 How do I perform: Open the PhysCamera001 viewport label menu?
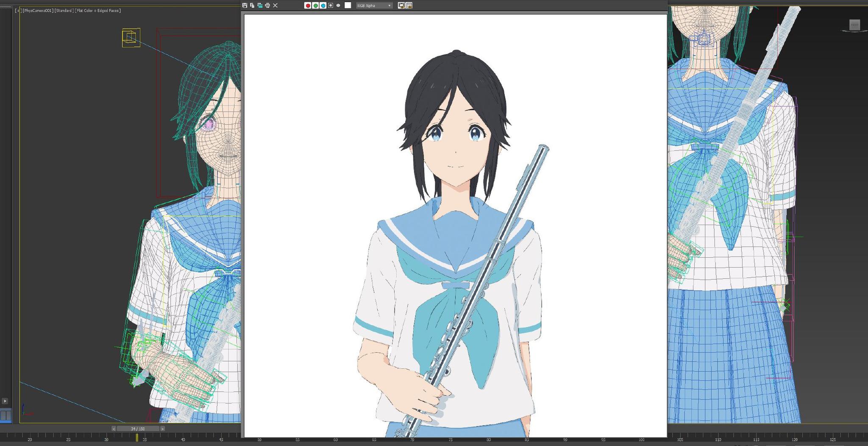pyautogui.click(x=37, y=11)
